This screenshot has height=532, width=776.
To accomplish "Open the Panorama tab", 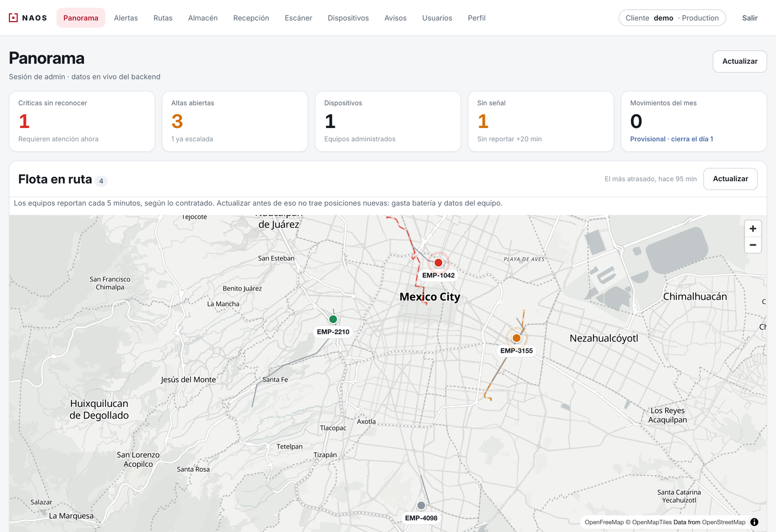I will pos(81,18).
